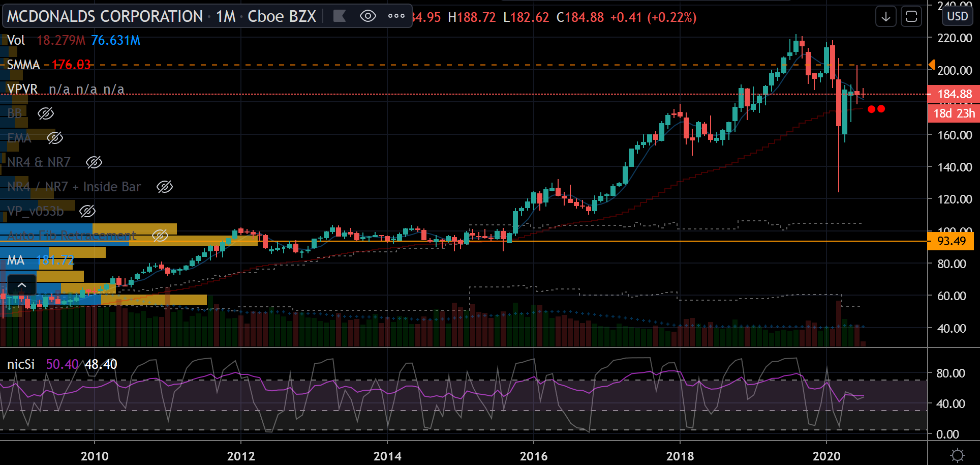The height and width of the screenshot is (465, 980).
Task: Click the MCDONALDS CORPORATION symbol title
Action: click(105, 16)
